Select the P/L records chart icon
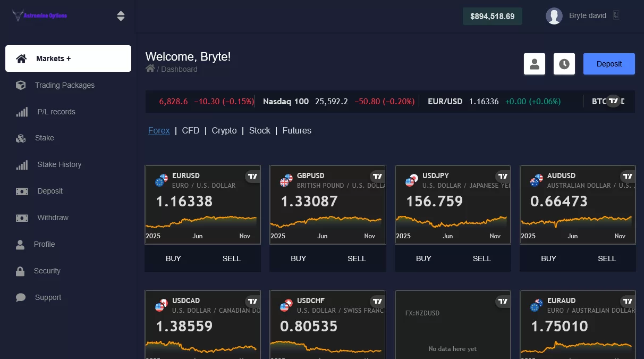644x359 pixels. tap(22, 112)
